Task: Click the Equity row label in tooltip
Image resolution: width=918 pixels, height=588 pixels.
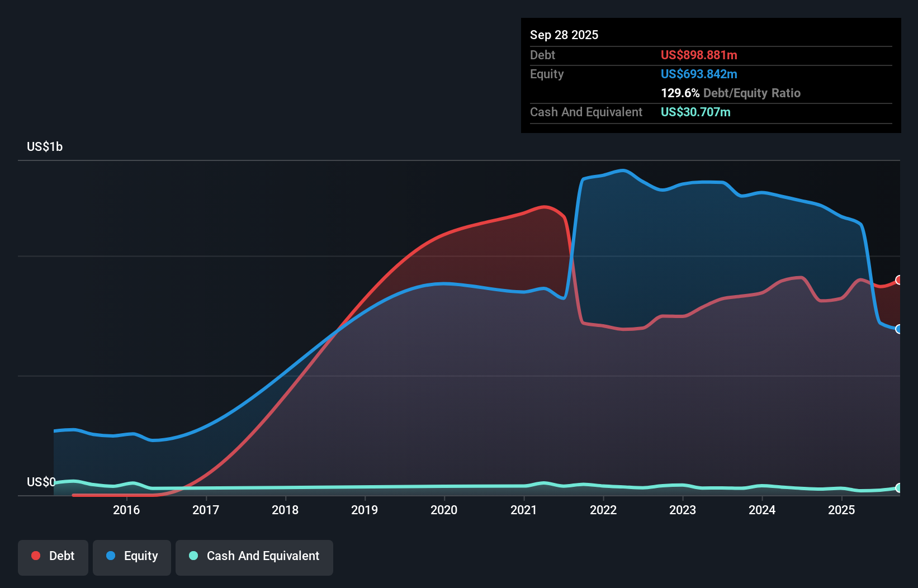Action: coord(547,74)
